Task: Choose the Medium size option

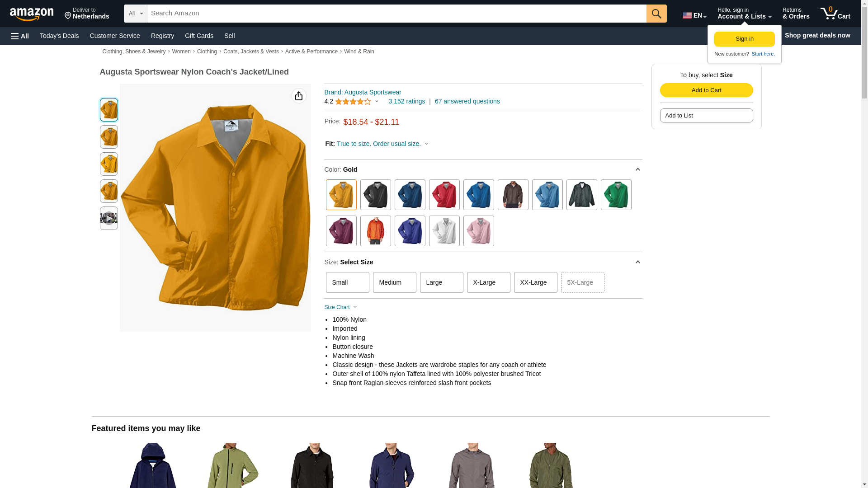Action: coord(395,282)
